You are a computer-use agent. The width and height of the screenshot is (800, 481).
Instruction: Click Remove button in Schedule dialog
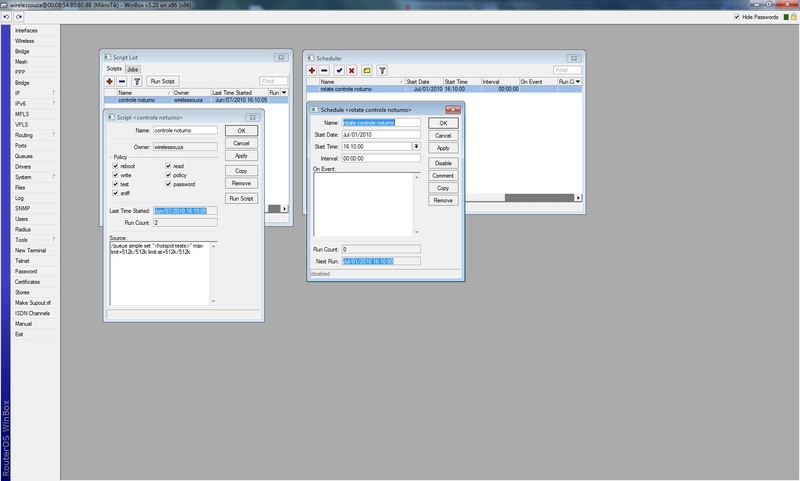point(443,200)
